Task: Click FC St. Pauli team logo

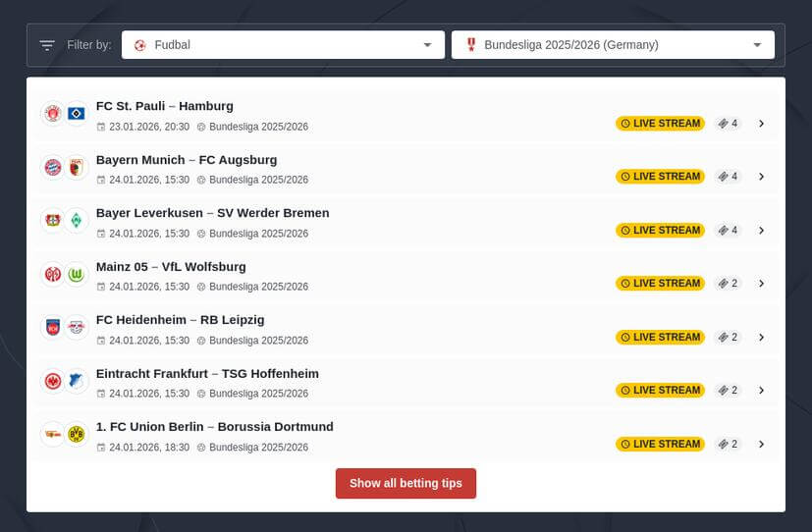Action: [x=53, y=114]
